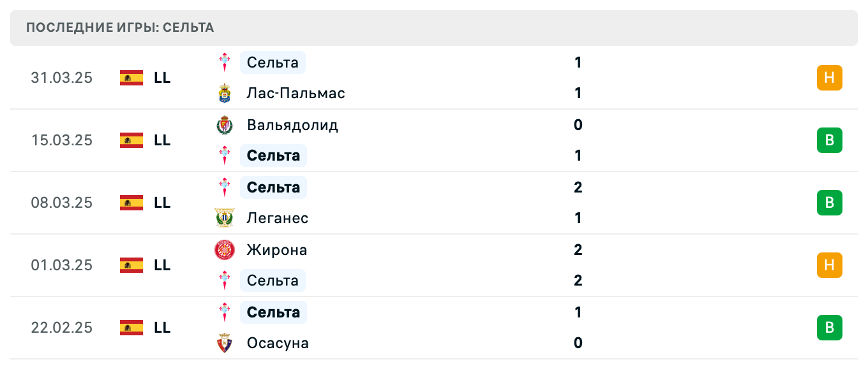Click the green В result badge for Леганес win
Screen dimensions: 868x371
tap(829, 203)
